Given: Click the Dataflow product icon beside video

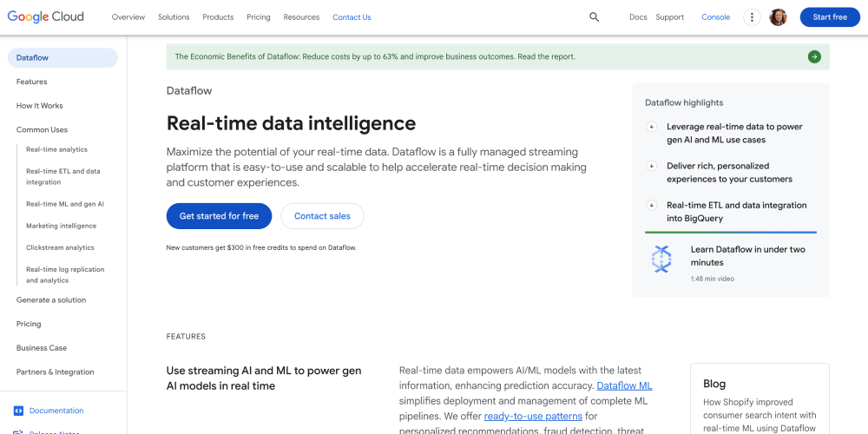Looking at the screenshot, I should 661,259.
